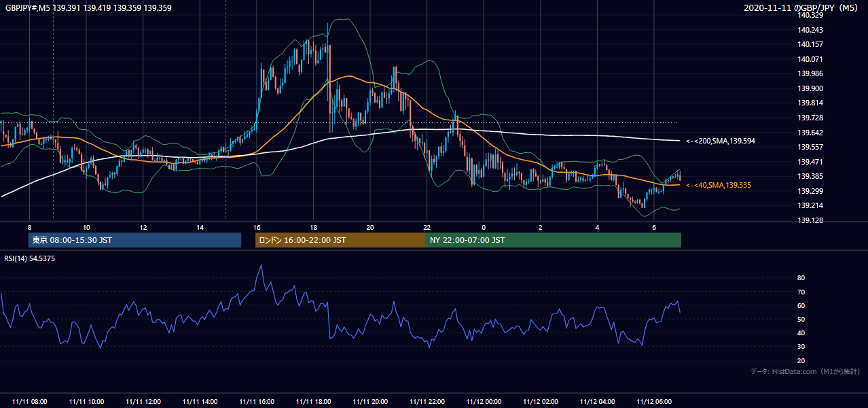Select the London 16:00-22:00 JST session bar
868x408 pixels.
[340, 240]
